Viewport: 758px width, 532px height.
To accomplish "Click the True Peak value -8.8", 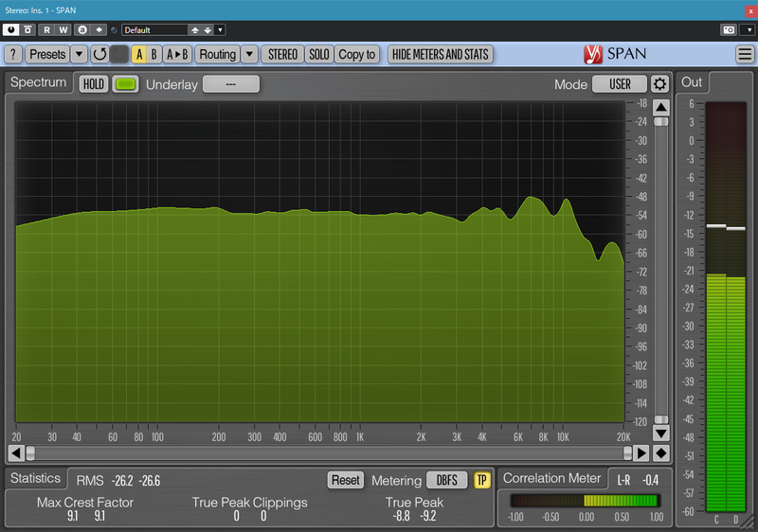I will tap(401, 516).
